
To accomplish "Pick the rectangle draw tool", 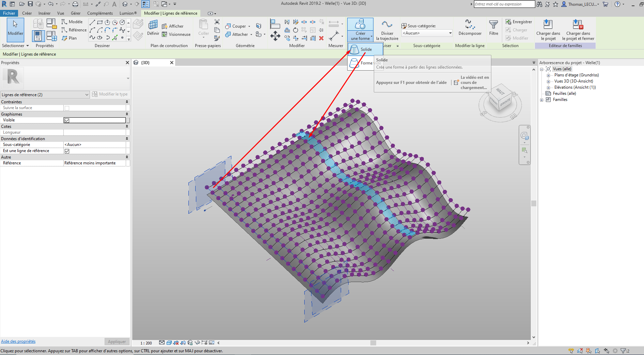I will tap(100, 22).
